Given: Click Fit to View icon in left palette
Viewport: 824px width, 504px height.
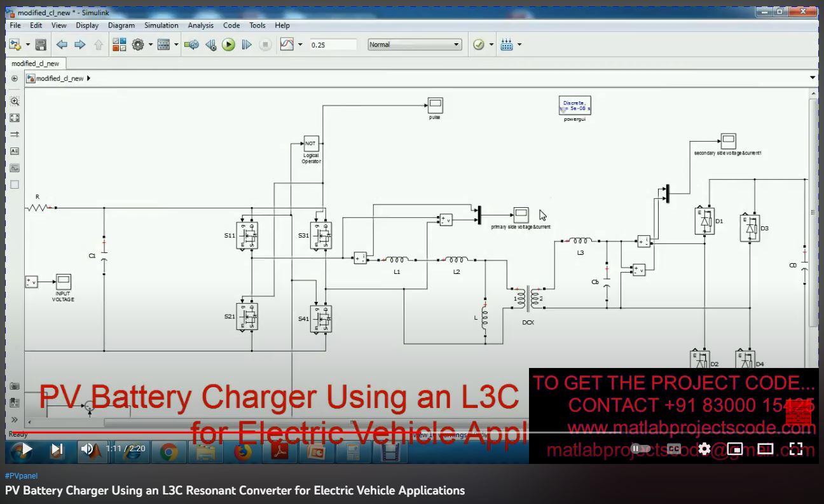Looking at the screenshot, I should pos(15,118).
